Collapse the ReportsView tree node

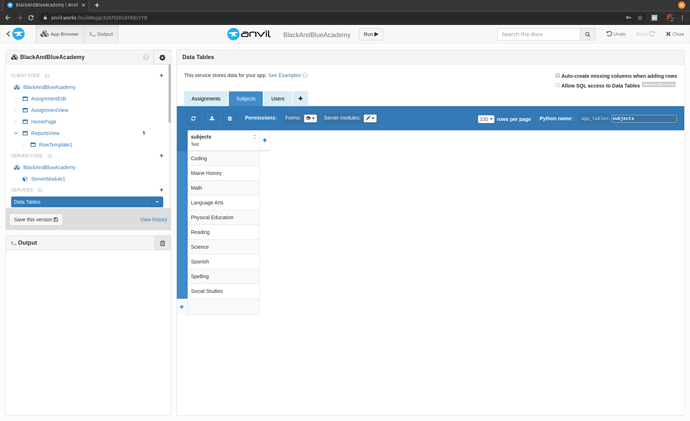(16, 133)
